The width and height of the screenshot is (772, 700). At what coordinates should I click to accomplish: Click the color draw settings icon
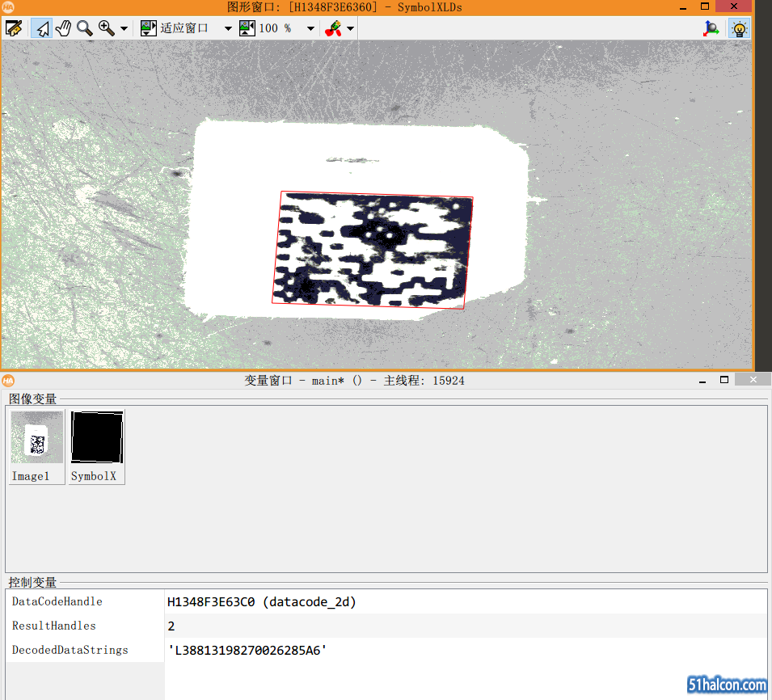pyautogui.click(x=334, y=28)
